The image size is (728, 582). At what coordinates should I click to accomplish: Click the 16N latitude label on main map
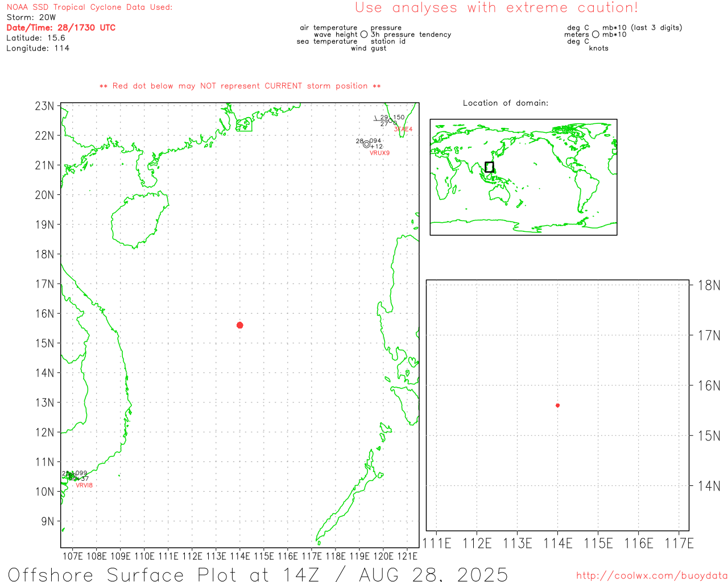click(44, 314)
